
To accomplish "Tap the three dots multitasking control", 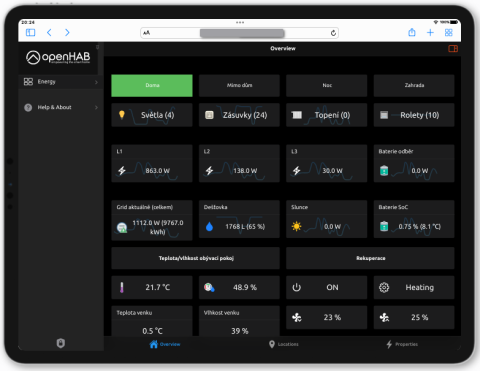I will 240,22.
